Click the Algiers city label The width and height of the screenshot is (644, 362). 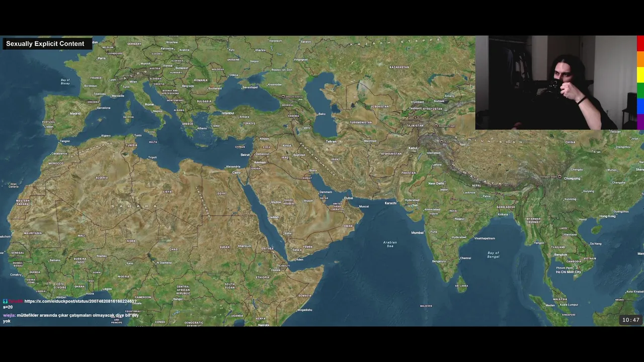click(106, 136)
